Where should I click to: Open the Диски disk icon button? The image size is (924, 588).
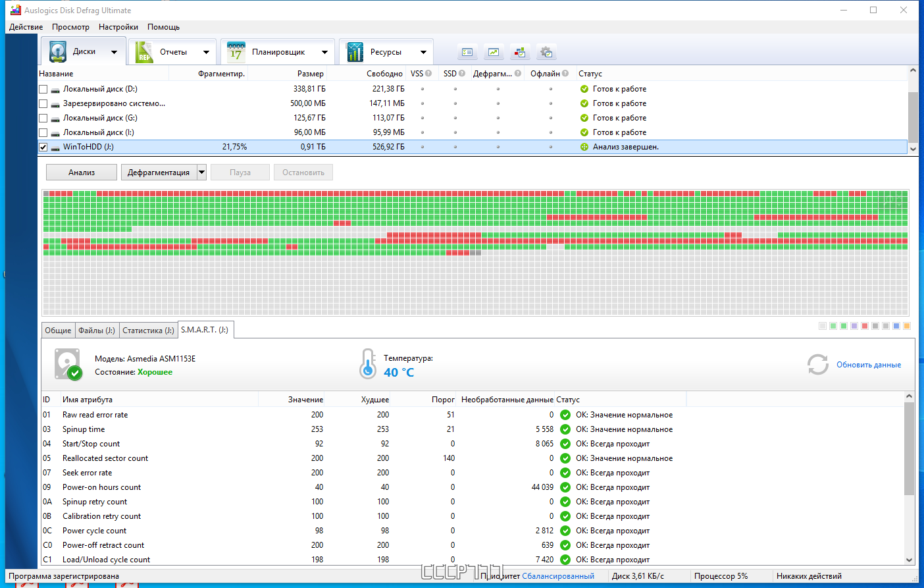pyautogui.click(x=58, y=51)
